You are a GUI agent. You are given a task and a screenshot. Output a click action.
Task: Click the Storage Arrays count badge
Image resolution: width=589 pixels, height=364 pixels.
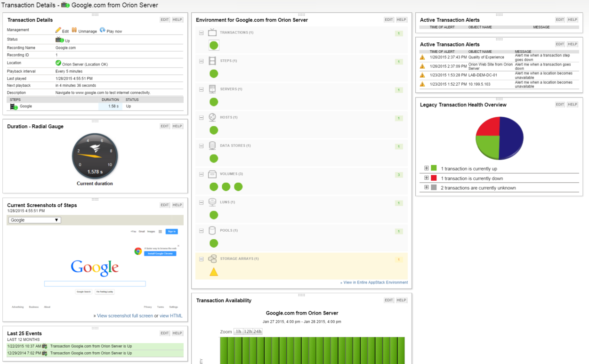coord(399,260)
